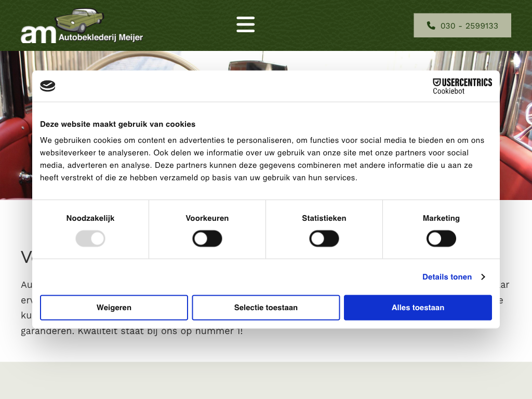The height and width of the screenshot is (399, 532).
Task: Open the hamburger navigation menu
Action: coord(245,24)
